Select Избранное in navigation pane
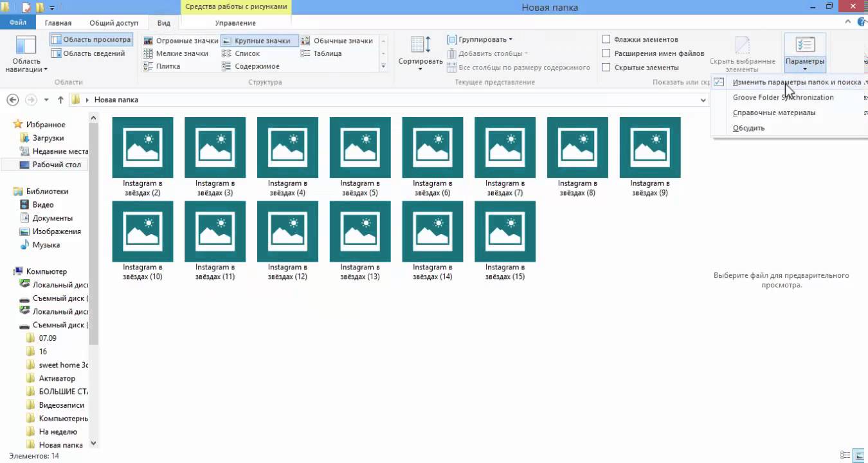This screenshot has width=868, height=463. (x=45, y=125)
